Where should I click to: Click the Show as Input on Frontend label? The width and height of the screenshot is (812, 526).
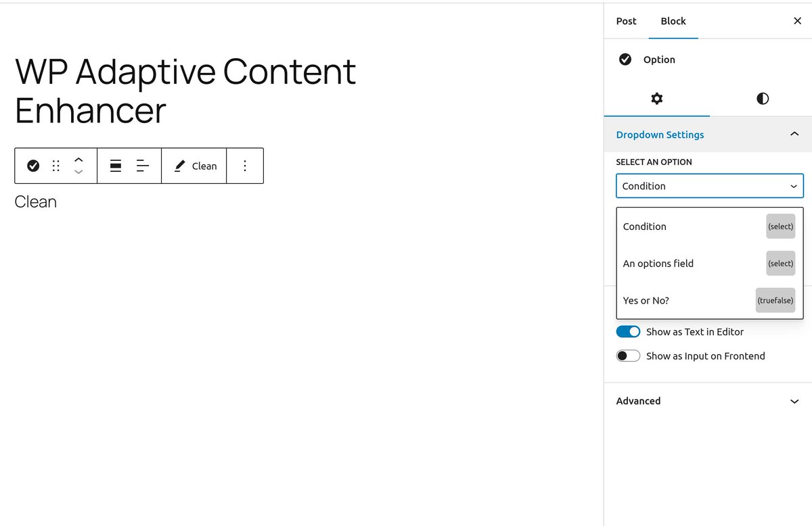[706, 356]
